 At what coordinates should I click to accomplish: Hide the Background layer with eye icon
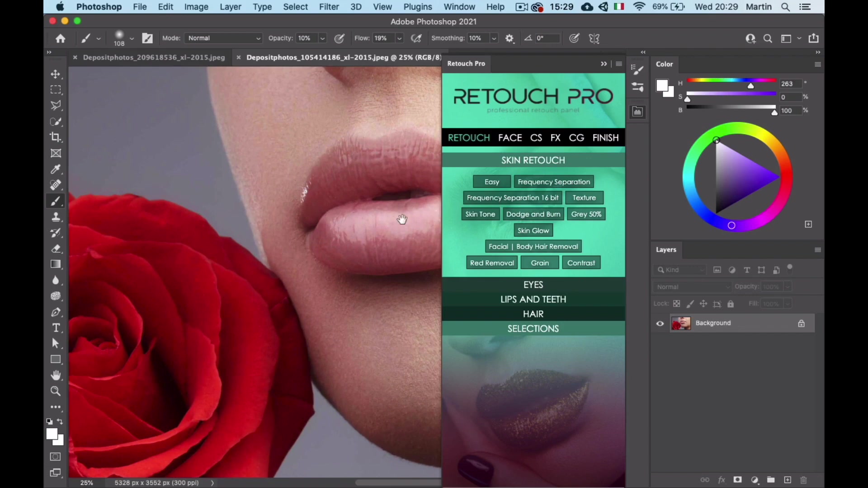(x=660, y=324)
